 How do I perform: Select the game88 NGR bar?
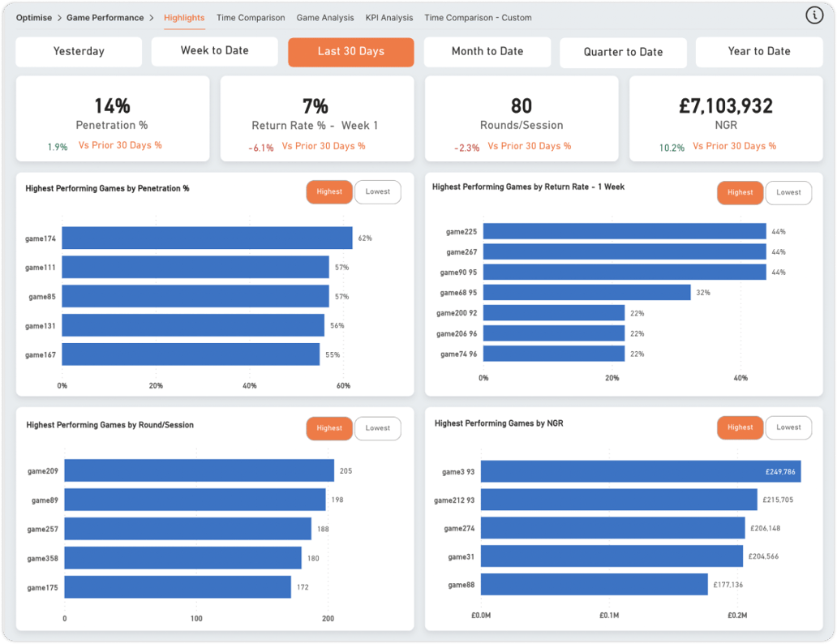[x=594, y=585]
